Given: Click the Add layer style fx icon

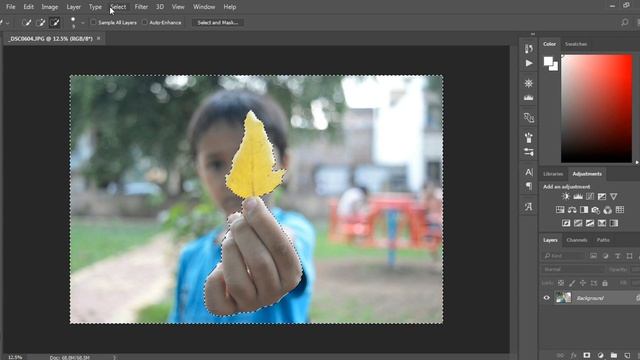Looking at the screenshot, I should coord(573,356).
